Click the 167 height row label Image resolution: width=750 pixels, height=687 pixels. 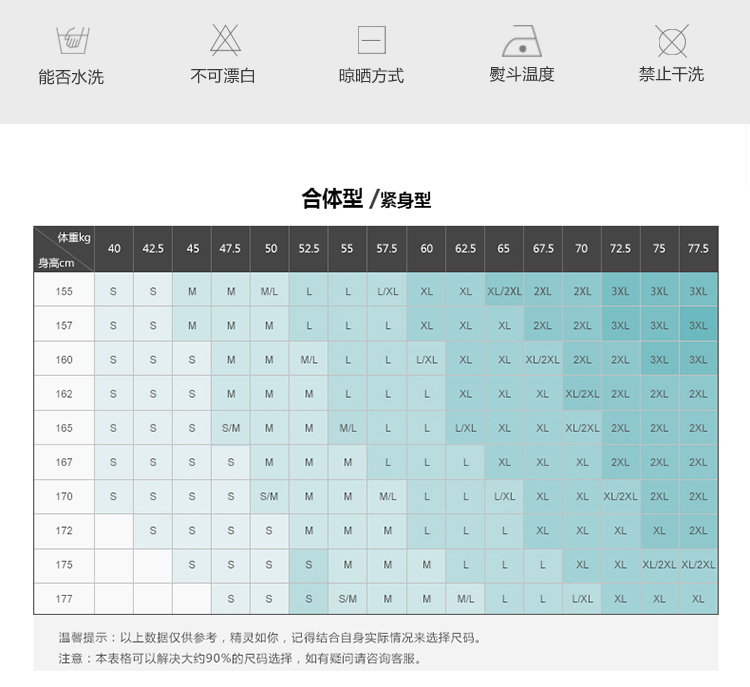(64, 462)
